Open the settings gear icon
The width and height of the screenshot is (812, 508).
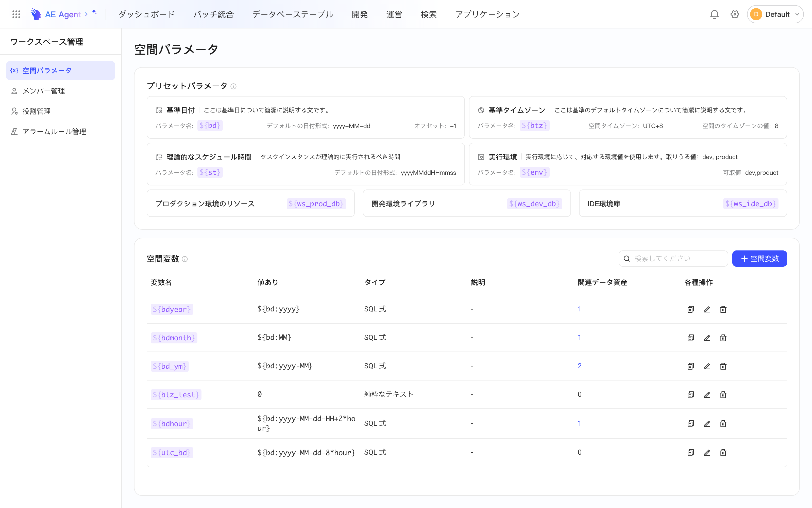pyautogui.click(x=735, y=14)
